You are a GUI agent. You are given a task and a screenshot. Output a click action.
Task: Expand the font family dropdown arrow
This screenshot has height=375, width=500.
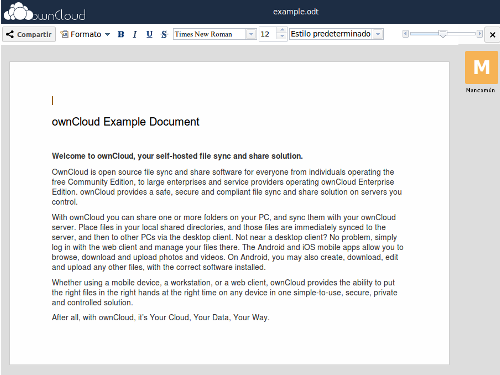[x=251, y=34]
